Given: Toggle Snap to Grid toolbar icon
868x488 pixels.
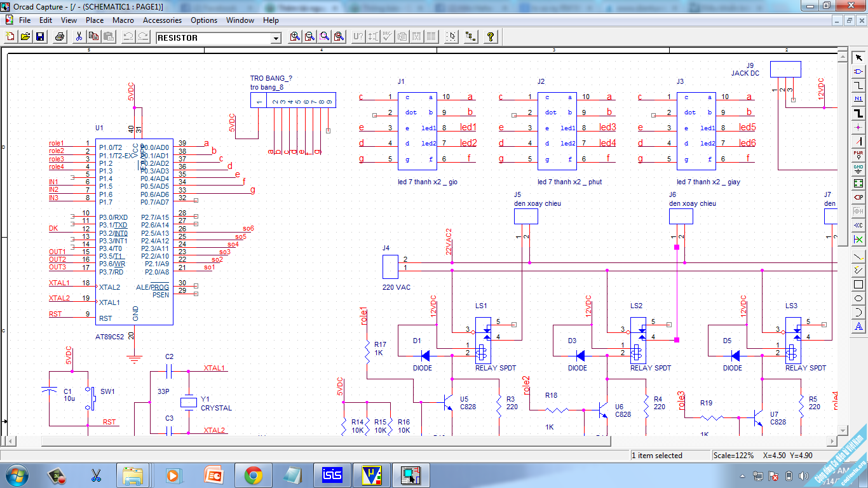Looking at the screenshot, I should (451, 37).
